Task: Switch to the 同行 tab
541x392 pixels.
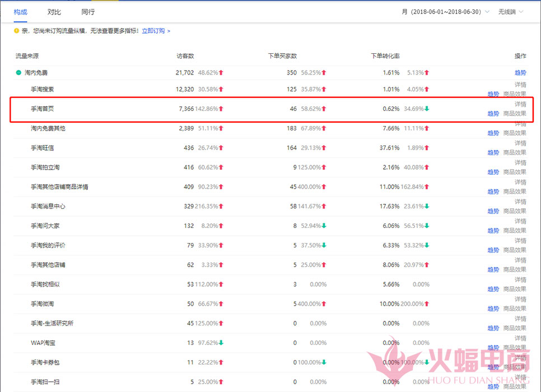Action: click(x=87, y=11)
